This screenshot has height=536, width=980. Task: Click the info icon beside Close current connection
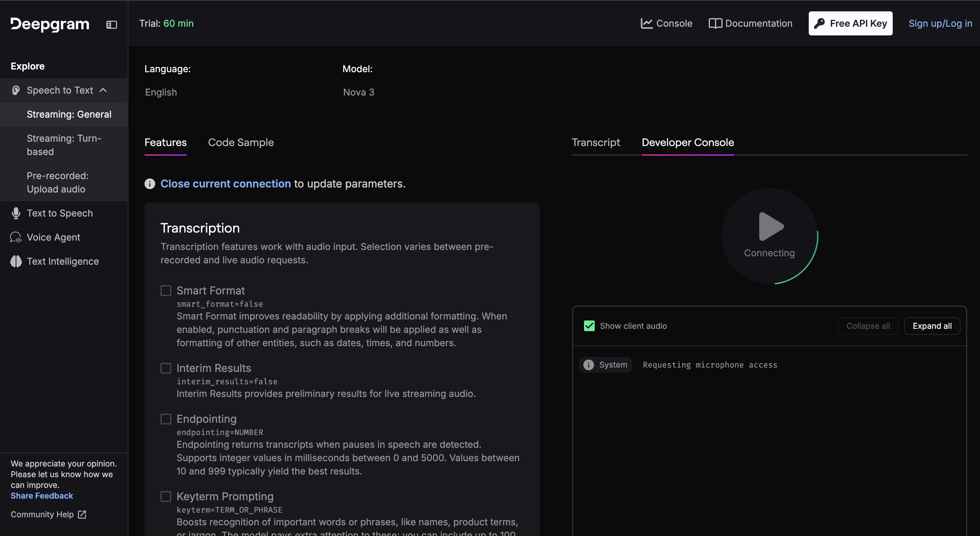click(x=150, y=184)
